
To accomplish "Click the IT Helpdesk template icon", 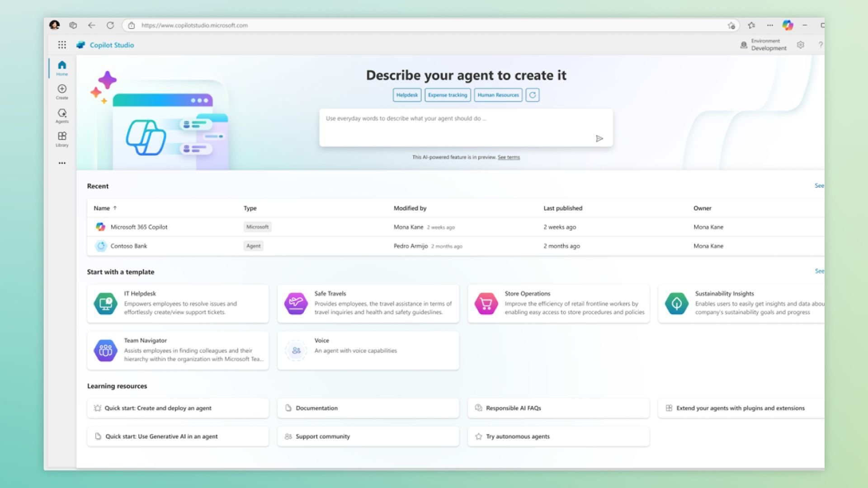I will 105,303.
